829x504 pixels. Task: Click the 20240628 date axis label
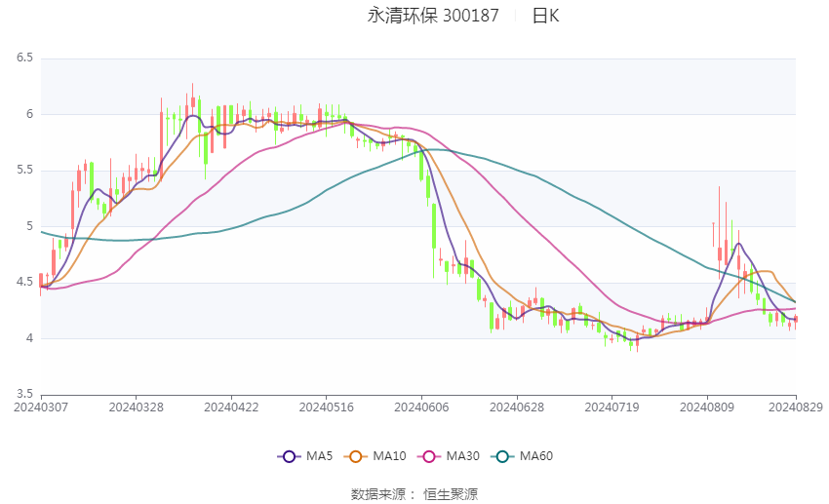pos(517,407)
